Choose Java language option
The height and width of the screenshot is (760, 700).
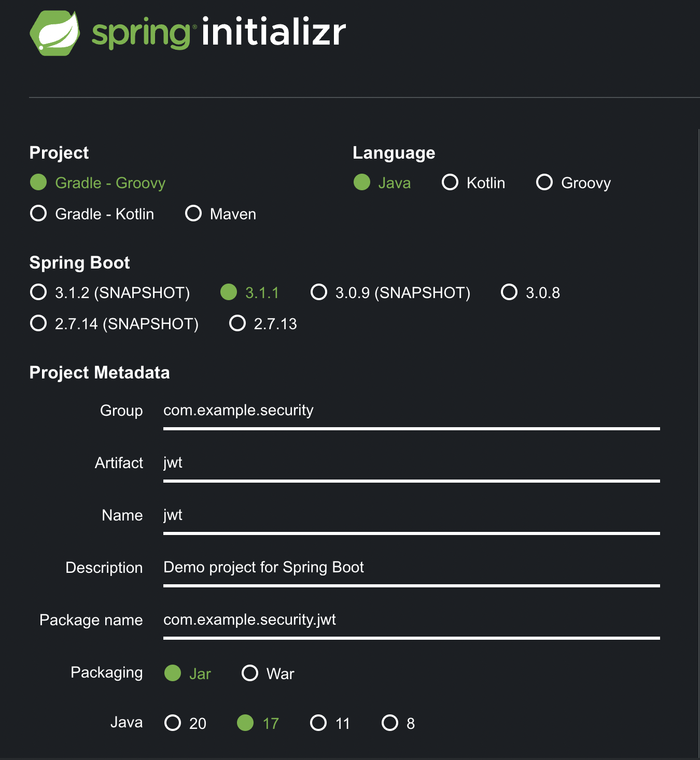382,183
